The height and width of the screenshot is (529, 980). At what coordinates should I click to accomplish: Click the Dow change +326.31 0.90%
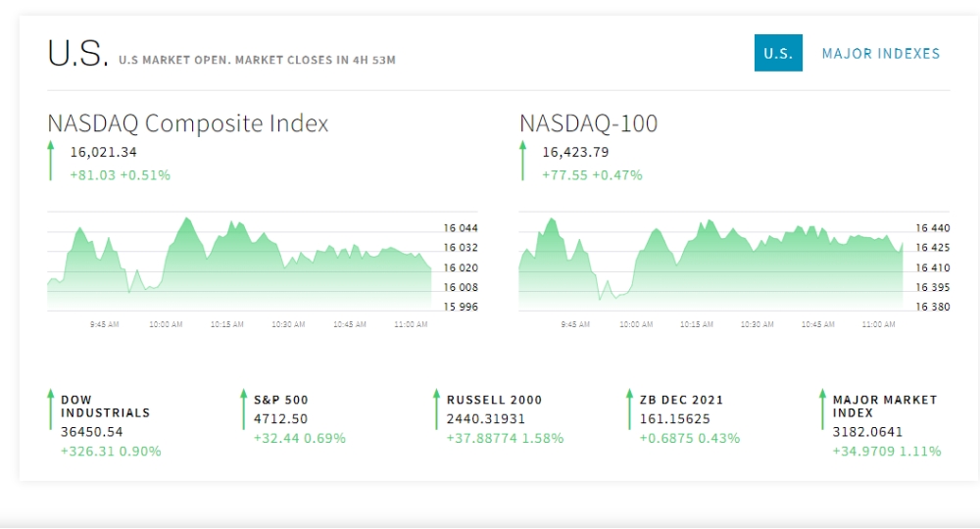coord(111,451)
